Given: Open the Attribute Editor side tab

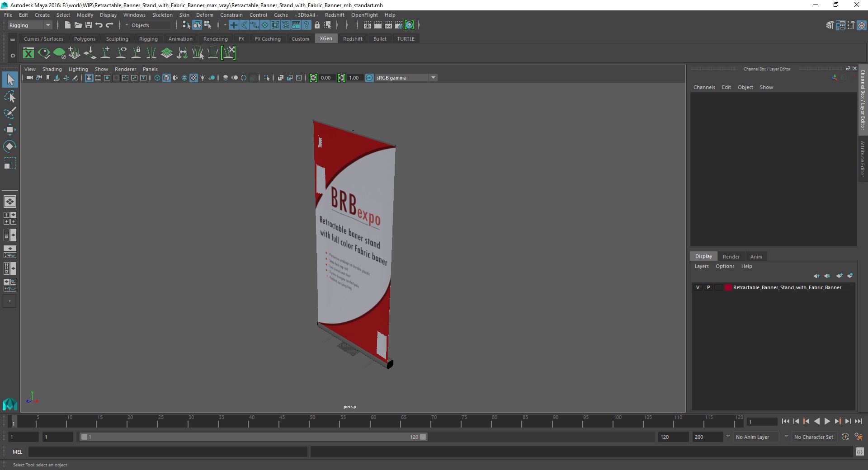Looking at the screenshot, I should [863, 159].
